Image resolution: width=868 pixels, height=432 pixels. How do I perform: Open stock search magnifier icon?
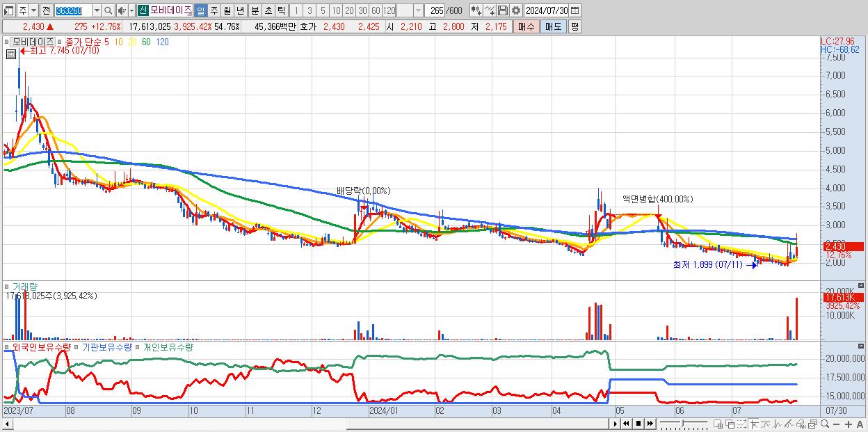108,10
